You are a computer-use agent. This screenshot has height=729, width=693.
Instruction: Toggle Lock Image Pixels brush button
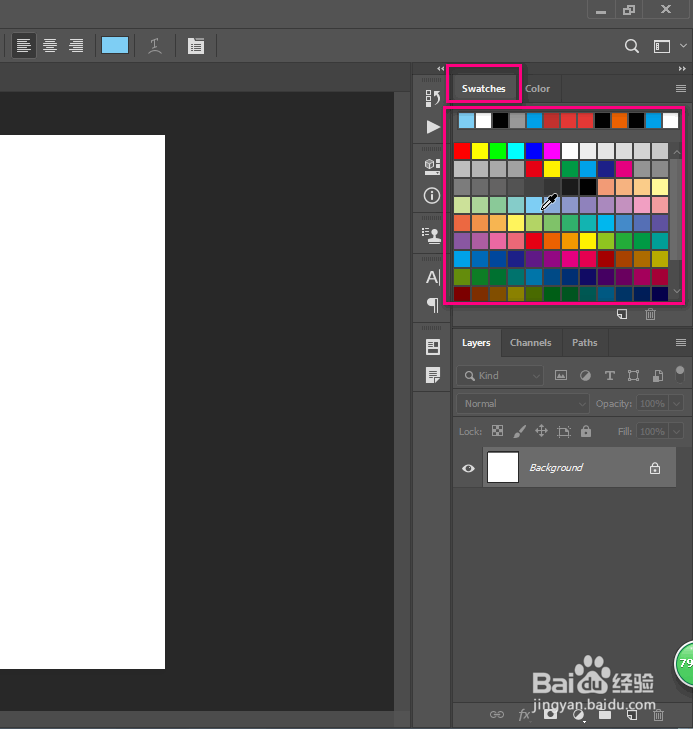520,431
